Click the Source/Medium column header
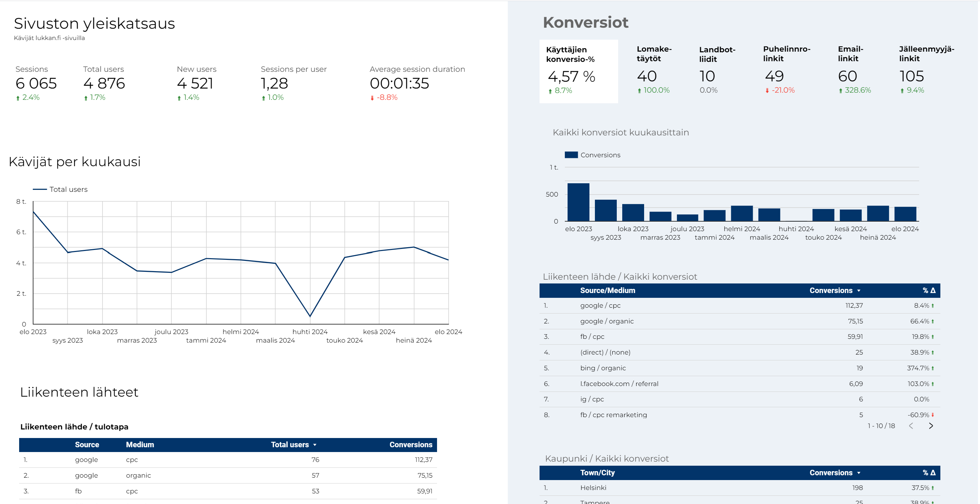This screenshot has width=980, height=504. pos(608,290)
